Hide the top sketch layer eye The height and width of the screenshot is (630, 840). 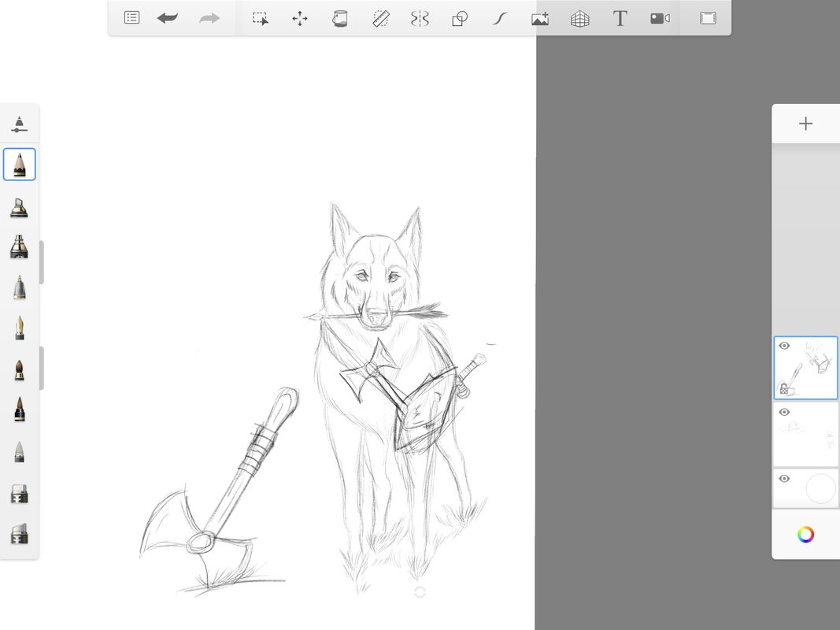784,346
